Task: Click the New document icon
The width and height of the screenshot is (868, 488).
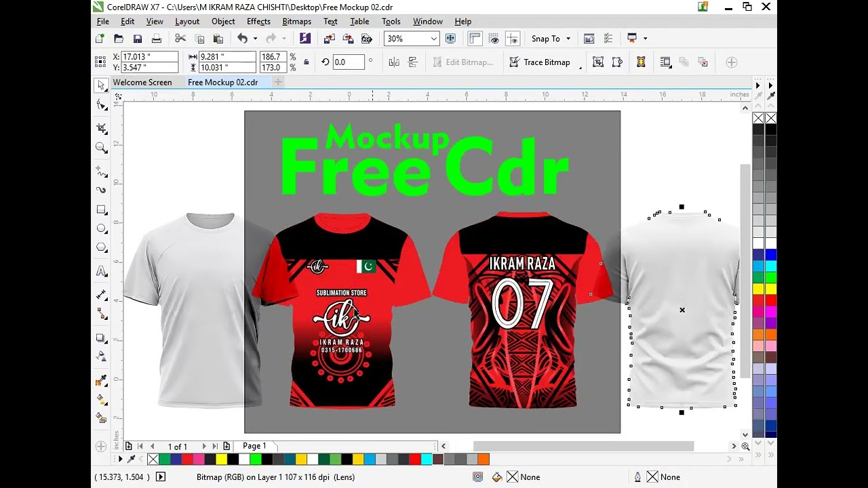Action: [100, 39]
